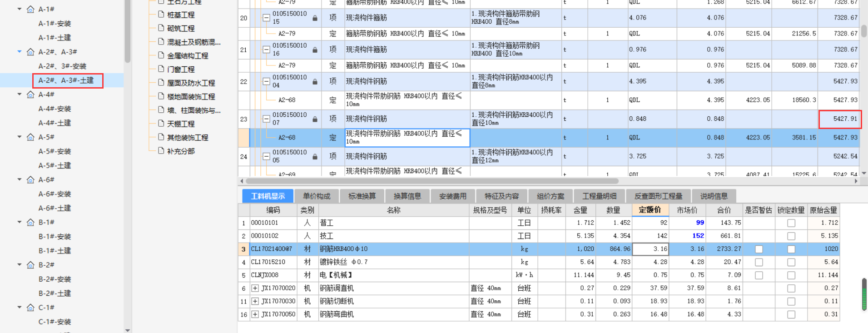Check 锁定数量 box for 钢筋切断机 row
Screen dimensions: 868x333
click(791, 301)
